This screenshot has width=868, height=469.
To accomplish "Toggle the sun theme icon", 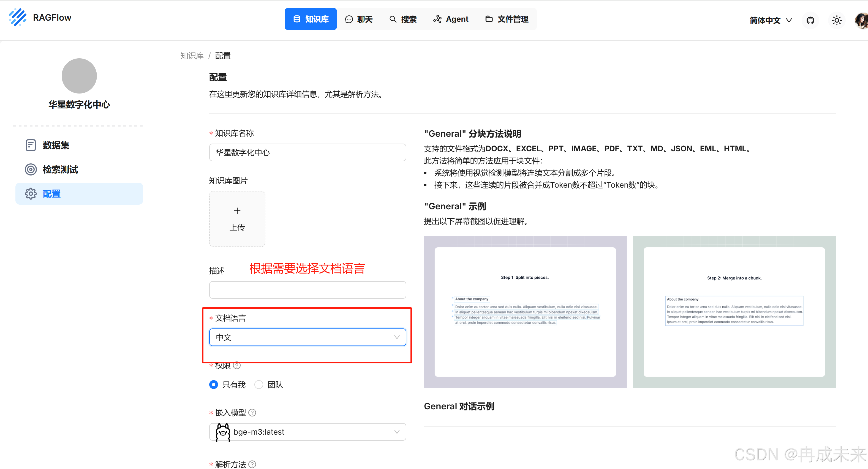I will (837, 20).
